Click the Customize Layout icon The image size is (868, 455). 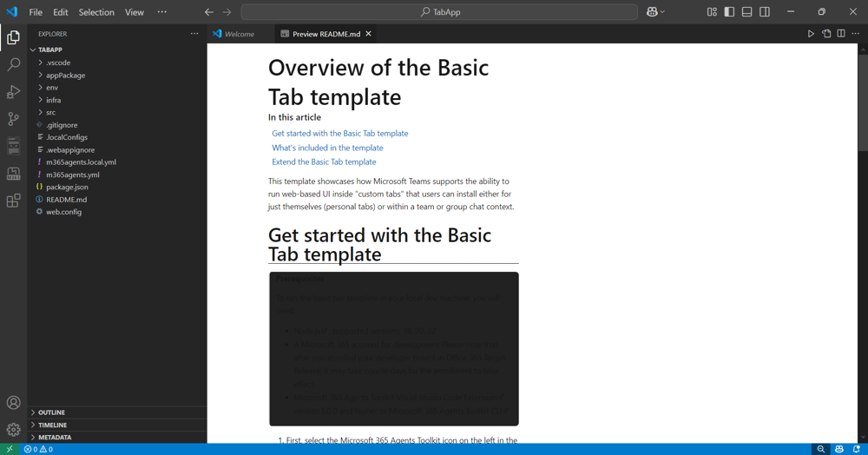[x=712, y=11]
